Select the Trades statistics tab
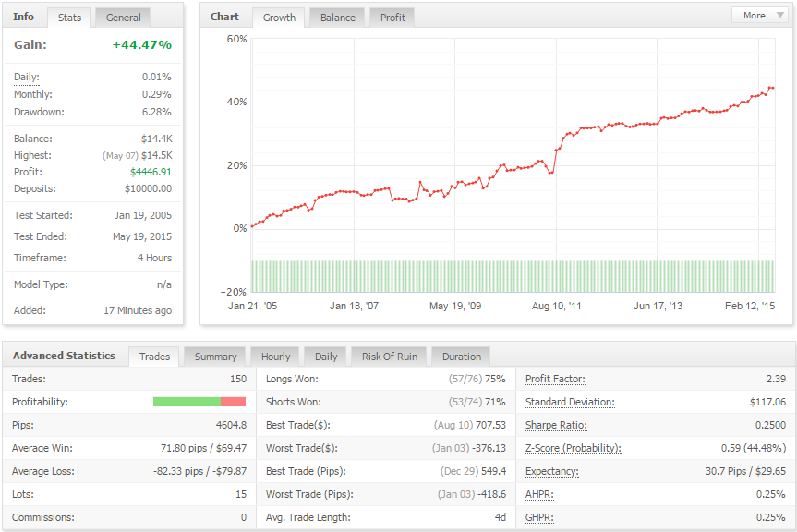The image size is (797, 532). [x=154, y=357]
